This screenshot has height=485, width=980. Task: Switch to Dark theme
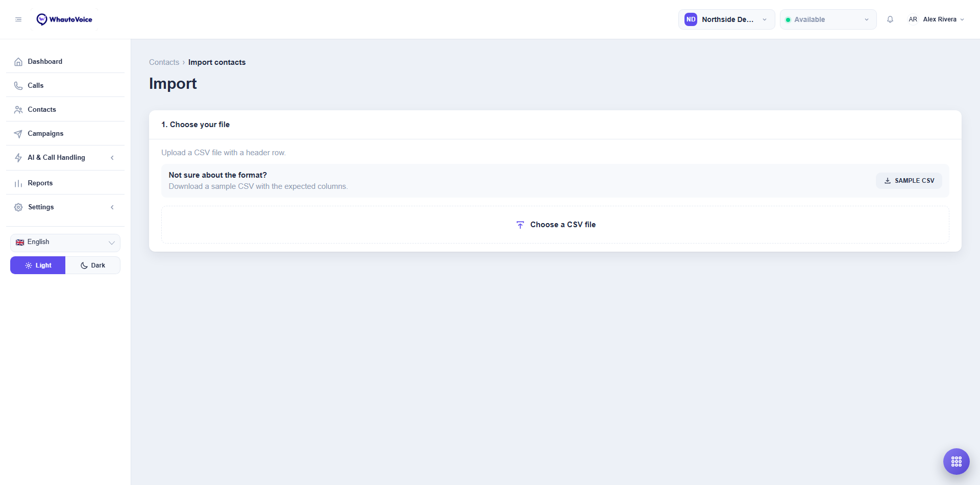click(93, 265)
